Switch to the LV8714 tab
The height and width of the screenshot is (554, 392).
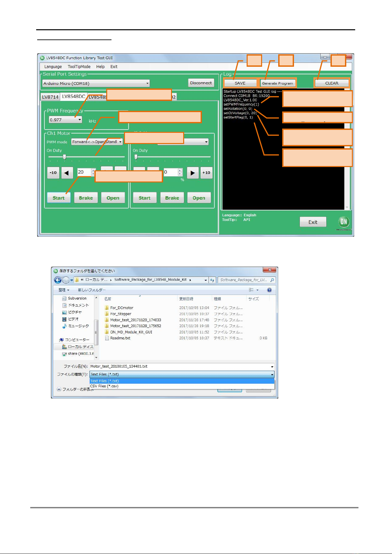coord(50,97)
